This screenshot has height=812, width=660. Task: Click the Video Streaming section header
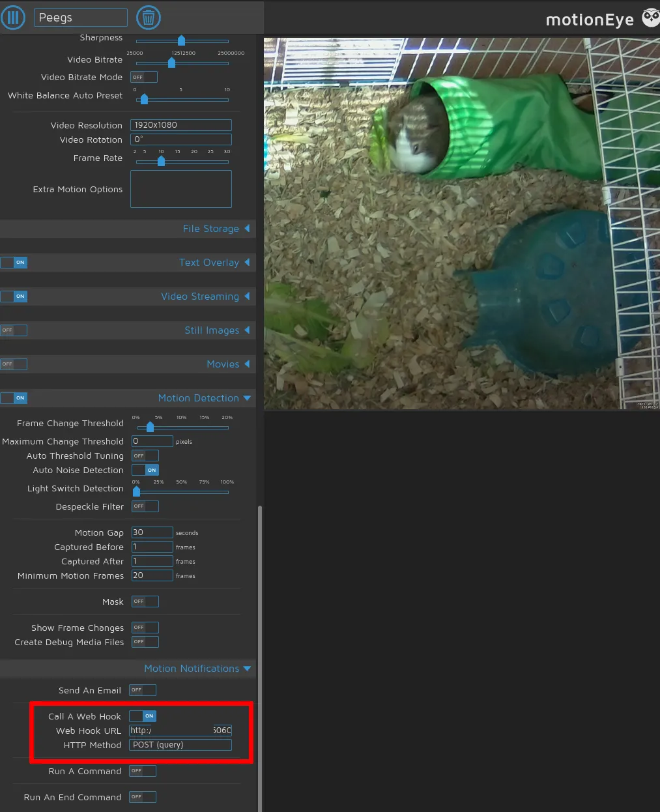click(200, 296)
